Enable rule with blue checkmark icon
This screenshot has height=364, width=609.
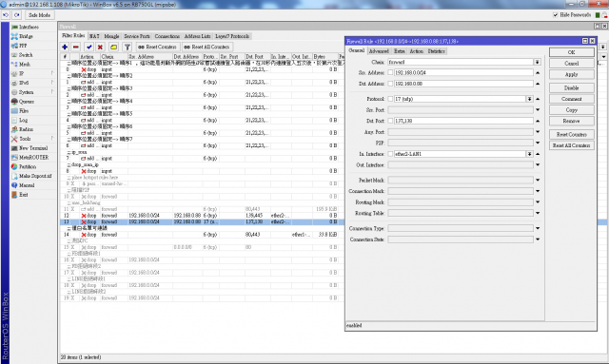point(88,47)
